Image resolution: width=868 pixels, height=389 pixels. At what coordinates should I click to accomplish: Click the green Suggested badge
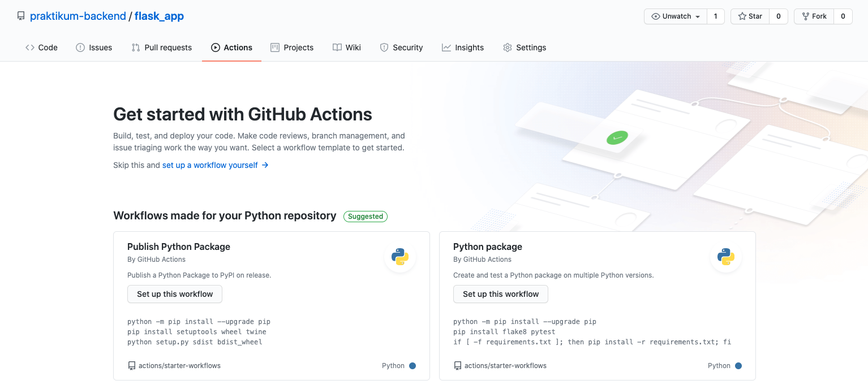click(366, 216)
